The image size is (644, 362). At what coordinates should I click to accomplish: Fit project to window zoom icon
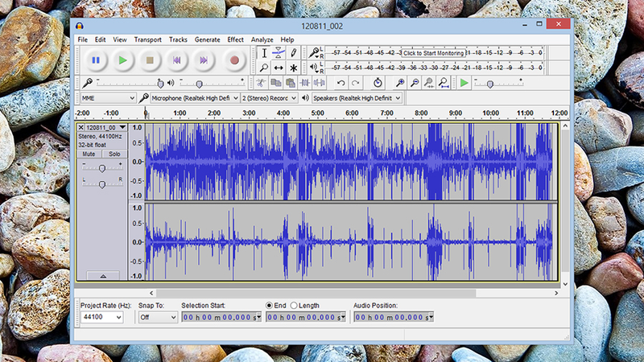click(444, 83)
